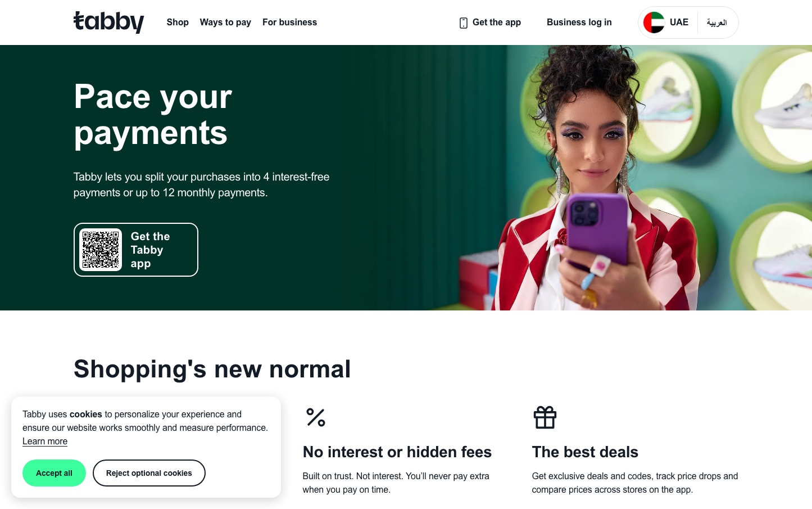812x509 pixels.
Task: Open Business log in
Action: (579, 22)
